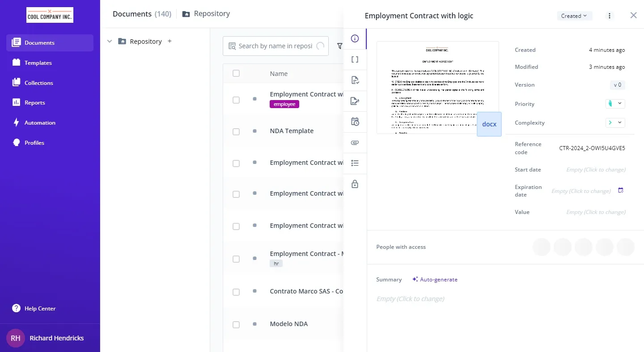This screenshot has width=644, height=352.
Task: Expand the Complexity dropdown
Action: (x=615, y=122)
